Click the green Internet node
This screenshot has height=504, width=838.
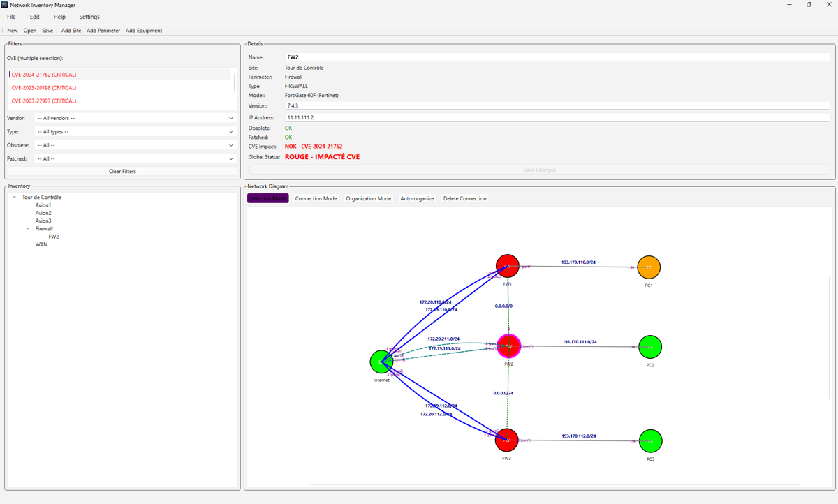pyautogui.click(x=381, y=362)
